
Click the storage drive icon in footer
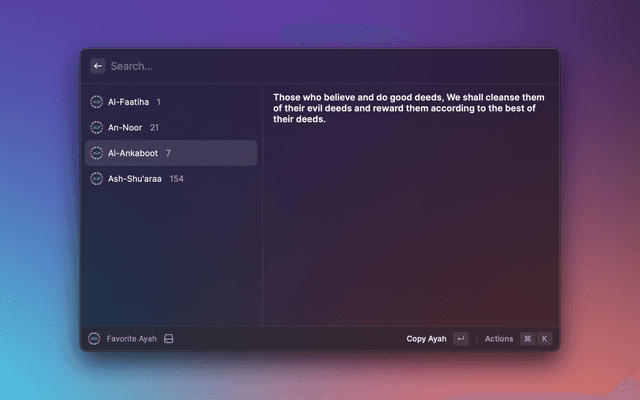point(169,339)
